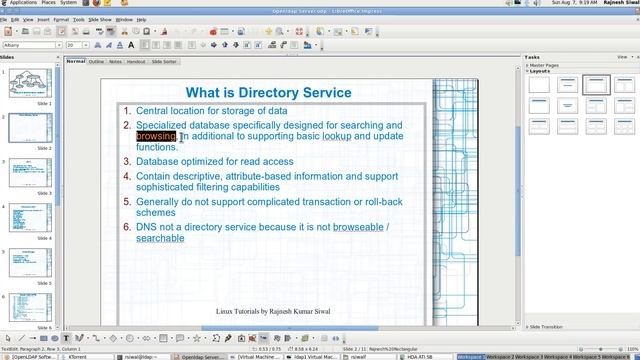Select Slide 3 thumbnail in Slides panel
The height and width of the screenshot is (360, 640).
[31, 173]
